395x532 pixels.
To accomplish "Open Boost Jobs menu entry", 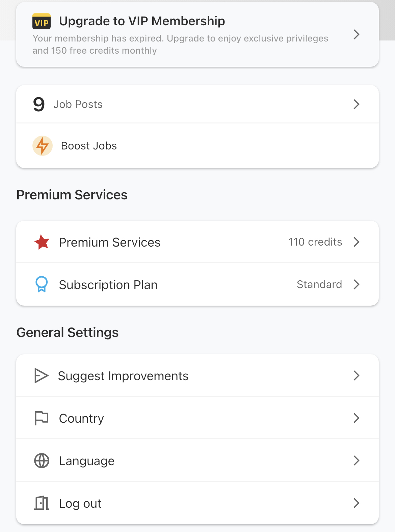I will [x=197, y=146].
